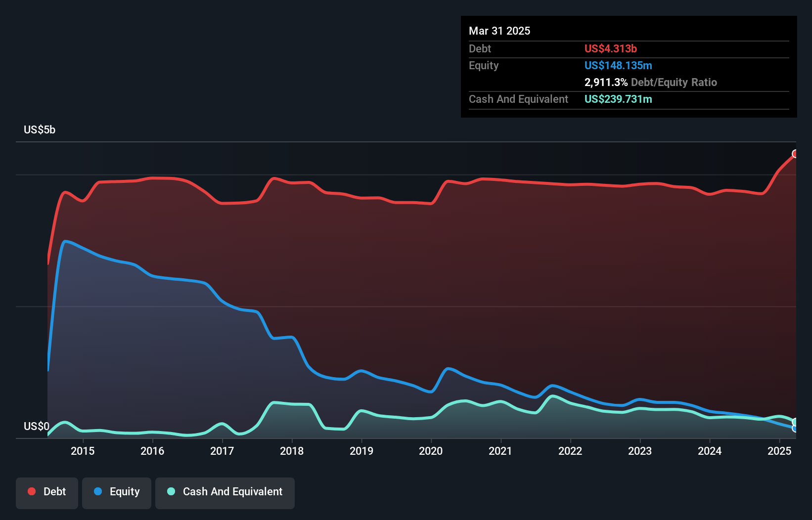812x520 pixels.
Task: Toggle the Equity series legend button
Action: [x=117, y=493]
